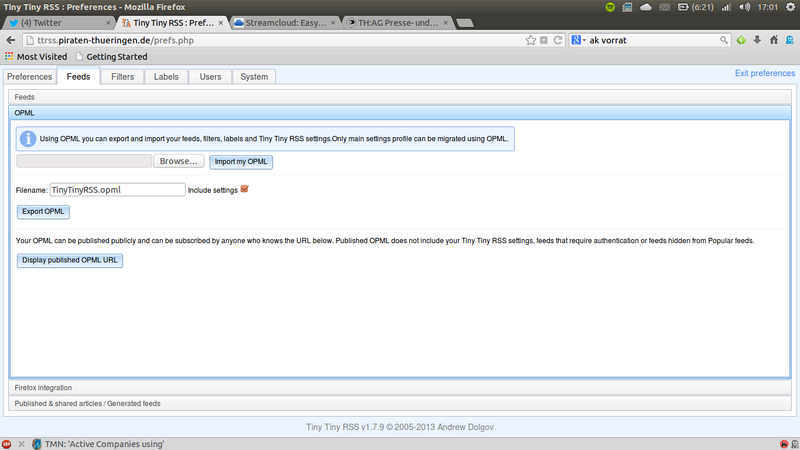Toggle the Include settings checkbox
The height and width of the screenshot is (450, 800).
[244, 189]
